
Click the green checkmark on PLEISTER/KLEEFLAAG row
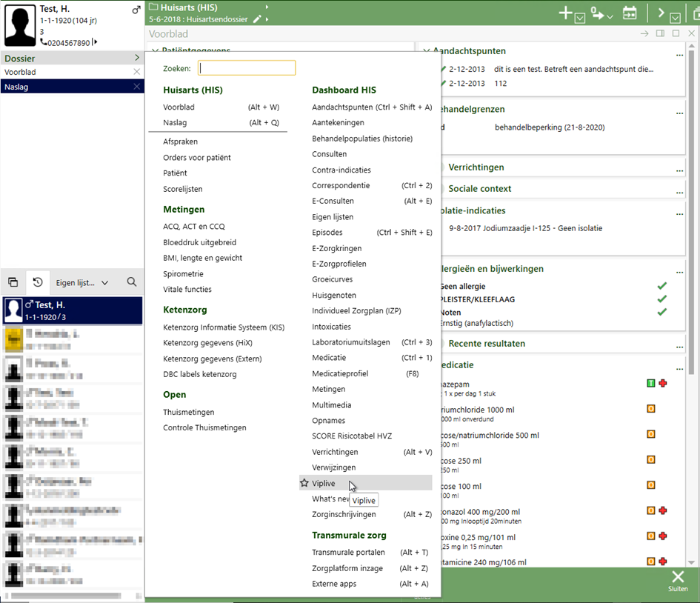(x=662, y=299)
